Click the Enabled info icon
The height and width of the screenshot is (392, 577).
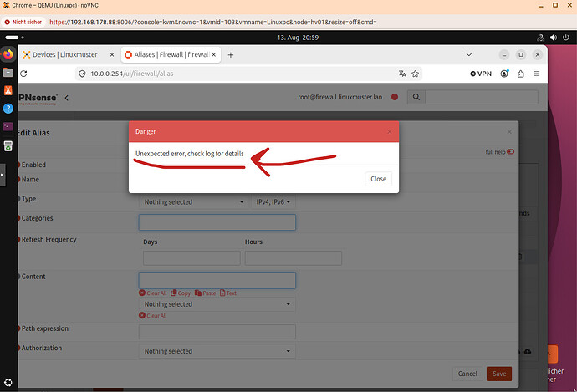[18, 165]
